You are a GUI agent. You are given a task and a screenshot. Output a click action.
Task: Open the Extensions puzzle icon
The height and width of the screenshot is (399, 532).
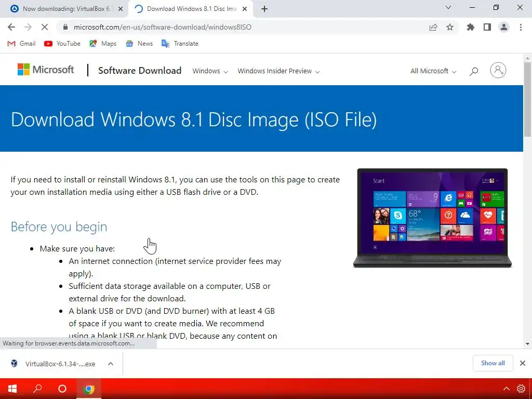click(471, 27)
